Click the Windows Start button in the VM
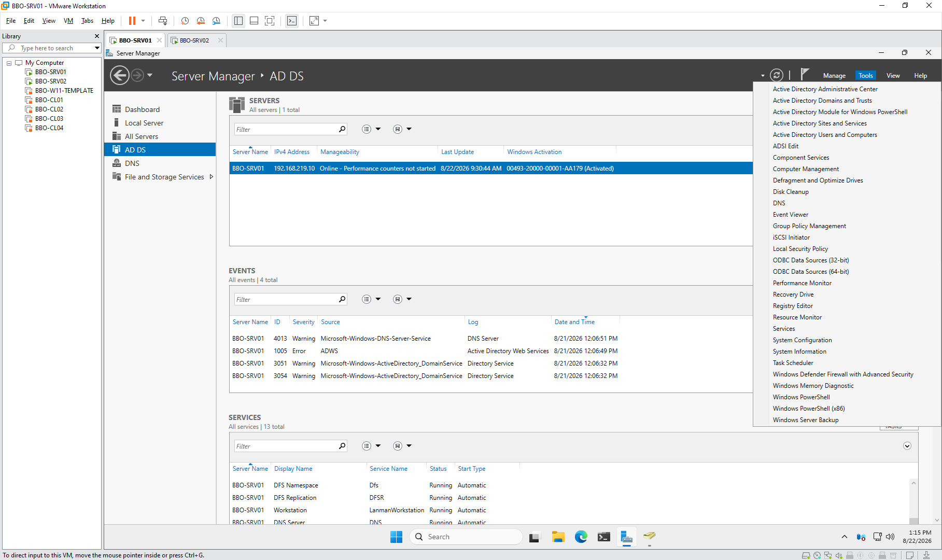 point(396,537)
